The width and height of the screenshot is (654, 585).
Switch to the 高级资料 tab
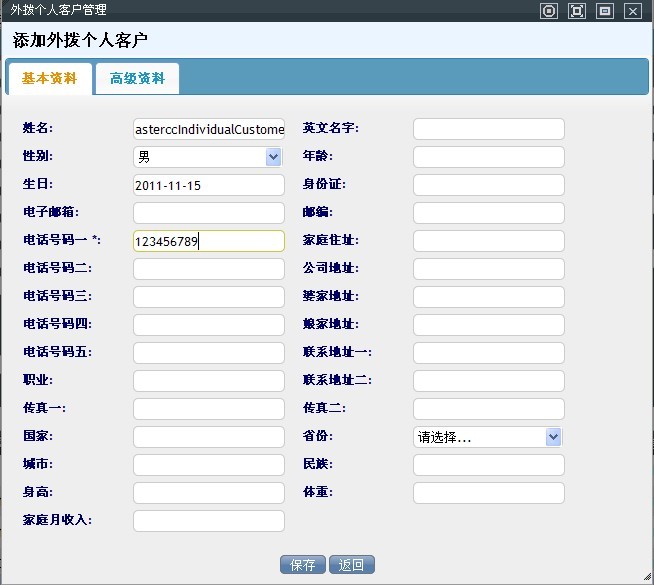(137, 79)
